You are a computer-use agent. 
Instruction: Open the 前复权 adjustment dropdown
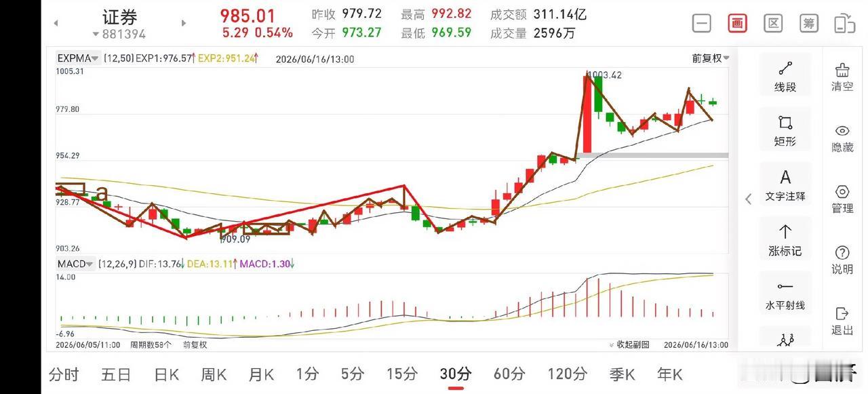pos(710,58)
